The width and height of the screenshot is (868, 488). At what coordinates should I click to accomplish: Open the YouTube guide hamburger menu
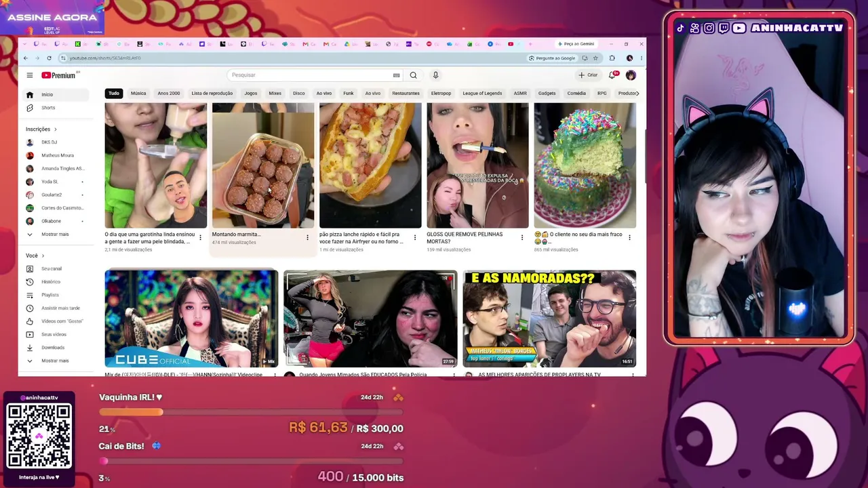(30, 75)
